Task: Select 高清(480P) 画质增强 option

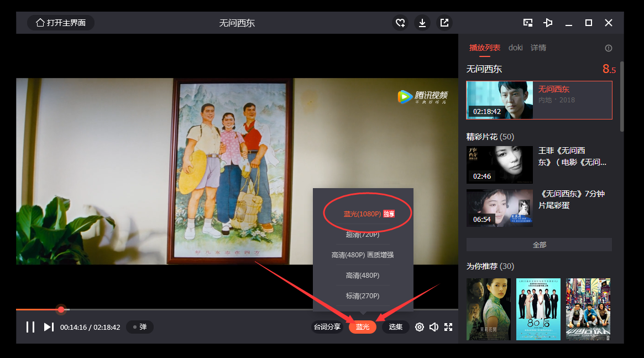Action: pyautogui.click(x=362, y=255)
